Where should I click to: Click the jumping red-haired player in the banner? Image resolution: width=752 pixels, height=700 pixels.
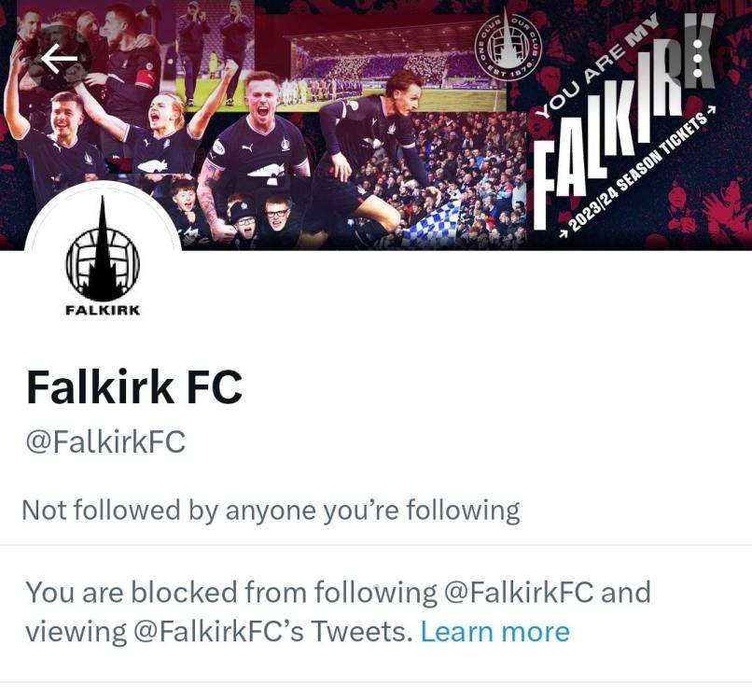[371, 159]
